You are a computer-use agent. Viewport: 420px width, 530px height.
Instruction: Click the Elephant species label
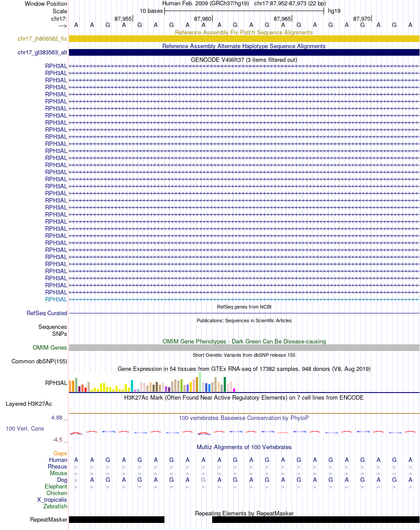[x=56, y=486]
